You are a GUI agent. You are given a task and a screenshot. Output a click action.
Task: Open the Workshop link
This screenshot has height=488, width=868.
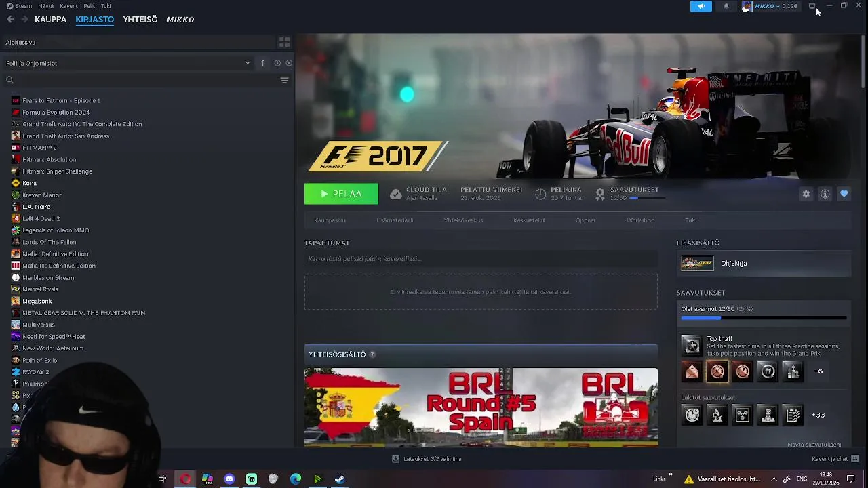(x=640, y=220)
